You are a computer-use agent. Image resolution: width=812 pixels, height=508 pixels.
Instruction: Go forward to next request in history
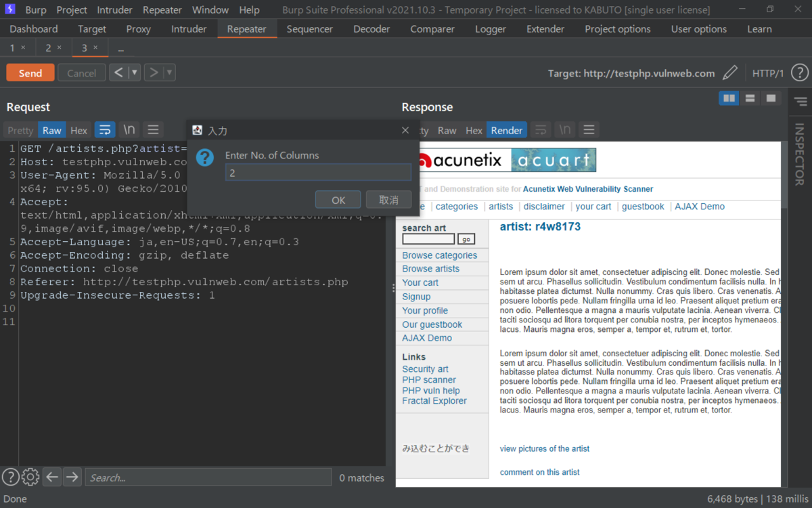pyautogui.click(x=154, y=72)
